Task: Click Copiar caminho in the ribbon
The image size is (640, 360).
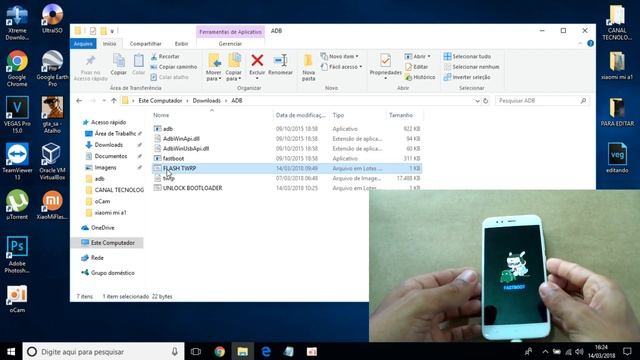Action: pyautogui.click(x=173, y=67)
